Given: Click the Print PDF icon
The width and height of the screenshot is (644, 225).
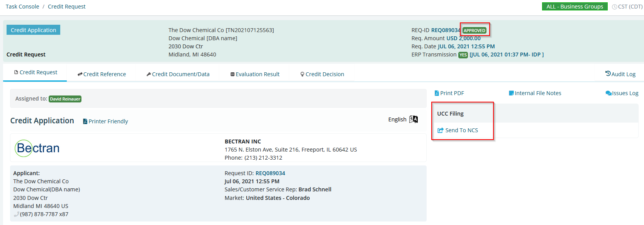Looking at the screenshot, I should click(x=437, y=93).
